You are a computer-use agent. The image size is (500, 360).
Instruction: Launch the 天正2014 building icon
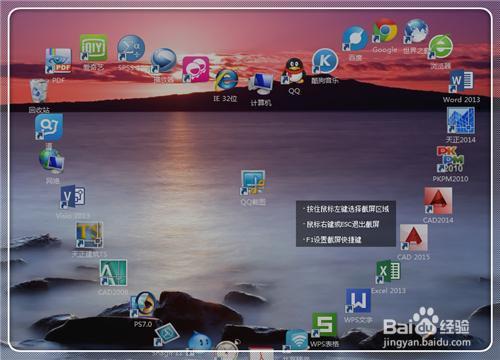click(461, 121)
